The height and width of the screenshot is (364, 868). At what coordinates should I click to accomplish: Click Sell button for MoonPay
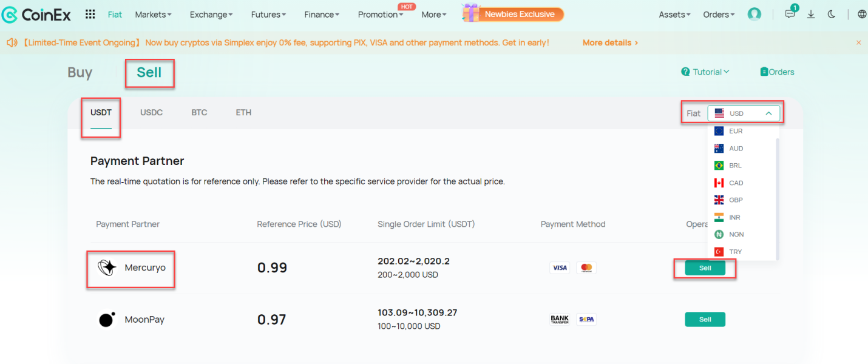[x=705, y=319]
